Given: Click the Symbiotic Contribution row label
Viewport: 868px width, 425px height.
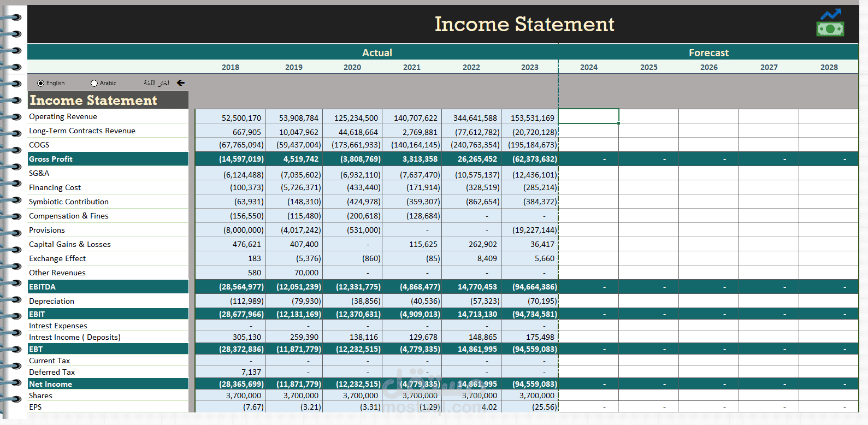Looking at the screenshot, I should point(69,202).
